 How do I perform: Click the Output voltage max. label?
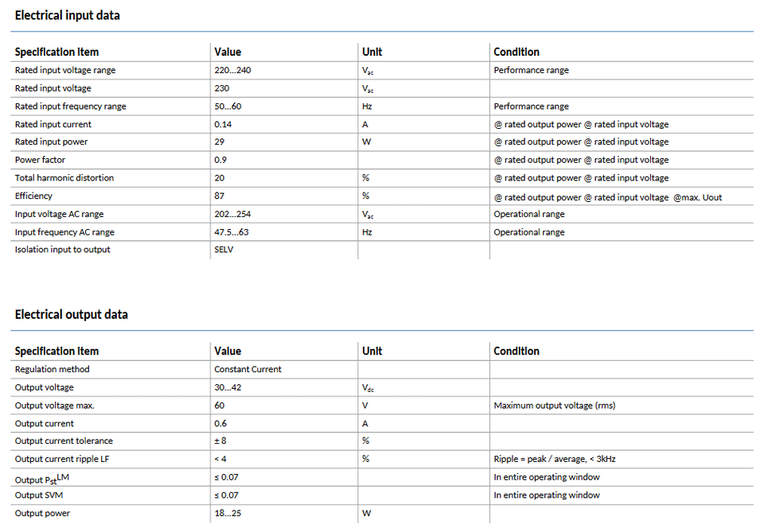[55, 406]
